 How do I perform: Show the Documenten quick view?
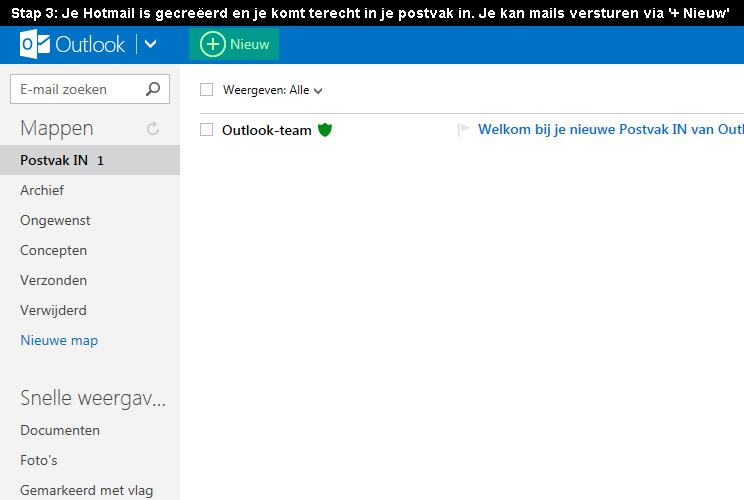coord(60,430)
